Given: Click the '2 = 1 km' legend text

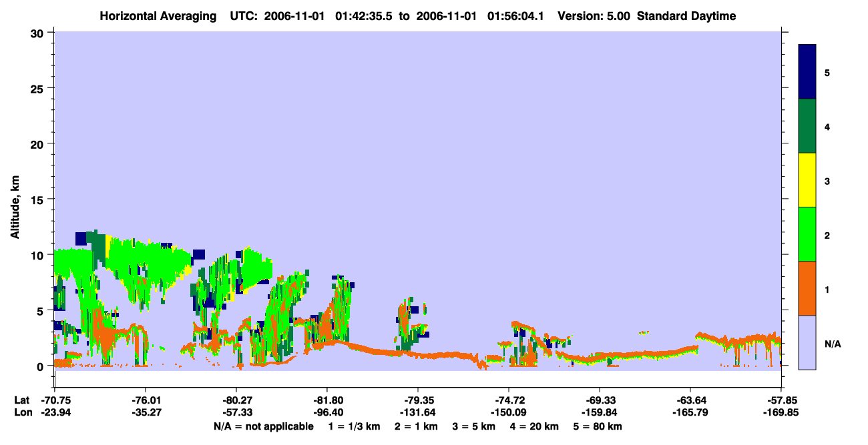Looking at the screenshot, I should pos(416,426).
